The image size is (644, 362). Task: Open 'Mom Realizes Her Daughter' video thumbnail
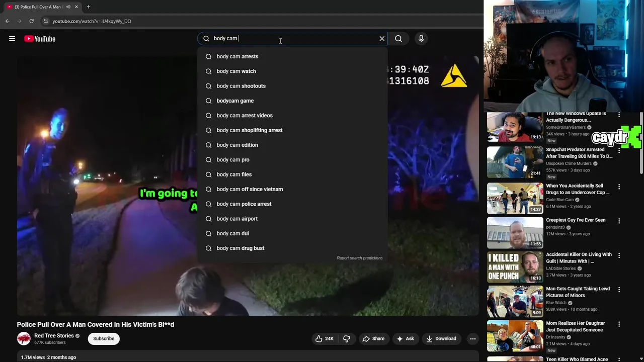coord(515,336)
